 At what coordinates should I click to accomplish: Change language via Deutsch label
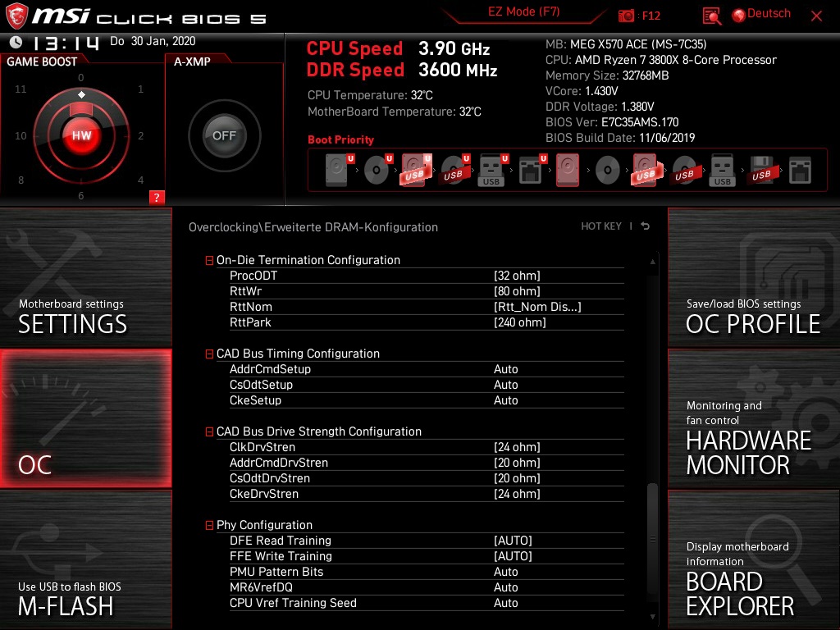(x=769, y=13)
